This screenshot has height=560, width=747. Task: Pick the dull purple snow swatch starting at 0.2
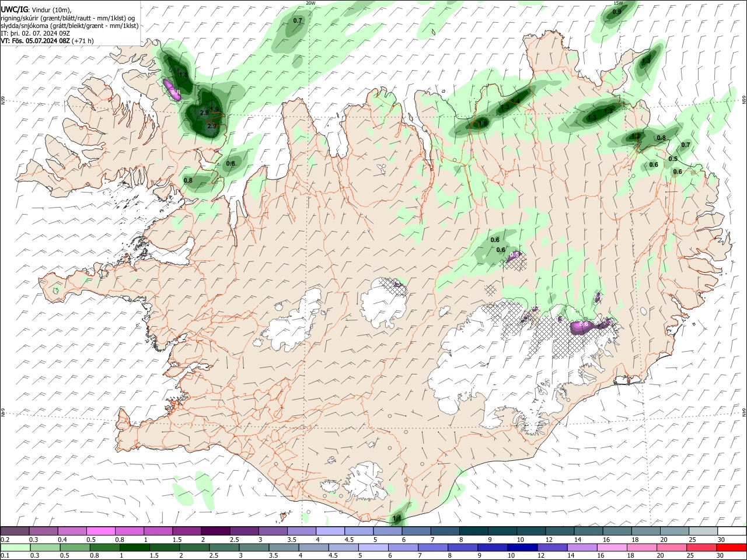(x=15, y=531)
